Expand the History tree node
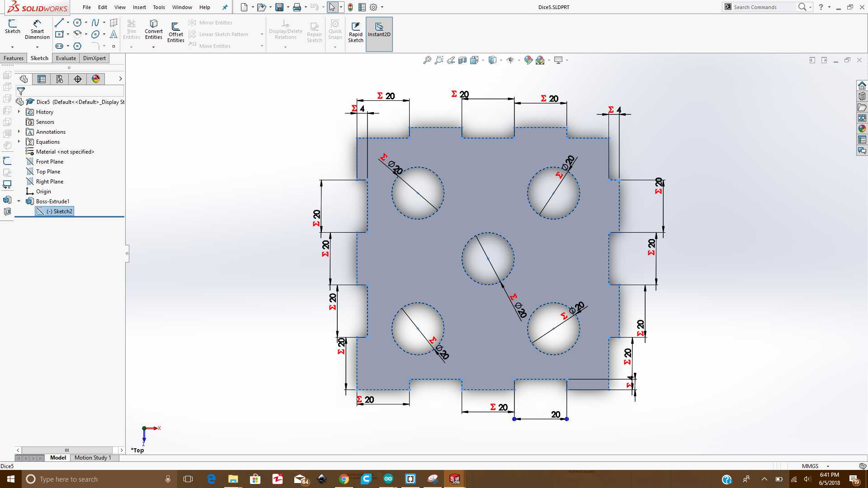The image size is (868, 488). 19,112
